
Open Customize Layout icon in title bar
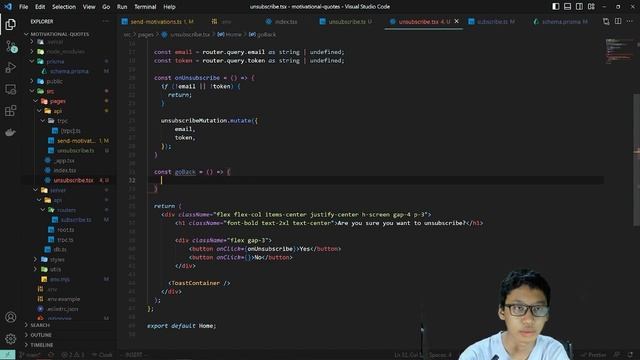(591, 7)
